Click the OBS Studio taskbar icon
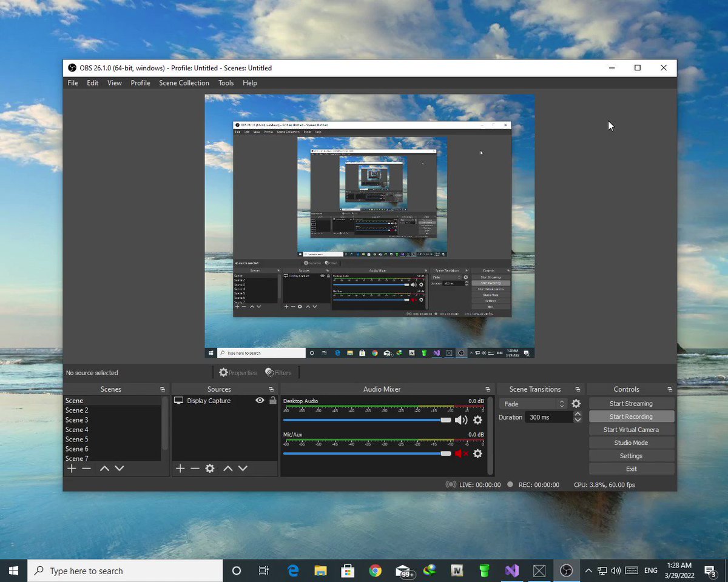Viewport: 728px width, 582px height. [x=566, y=570]
